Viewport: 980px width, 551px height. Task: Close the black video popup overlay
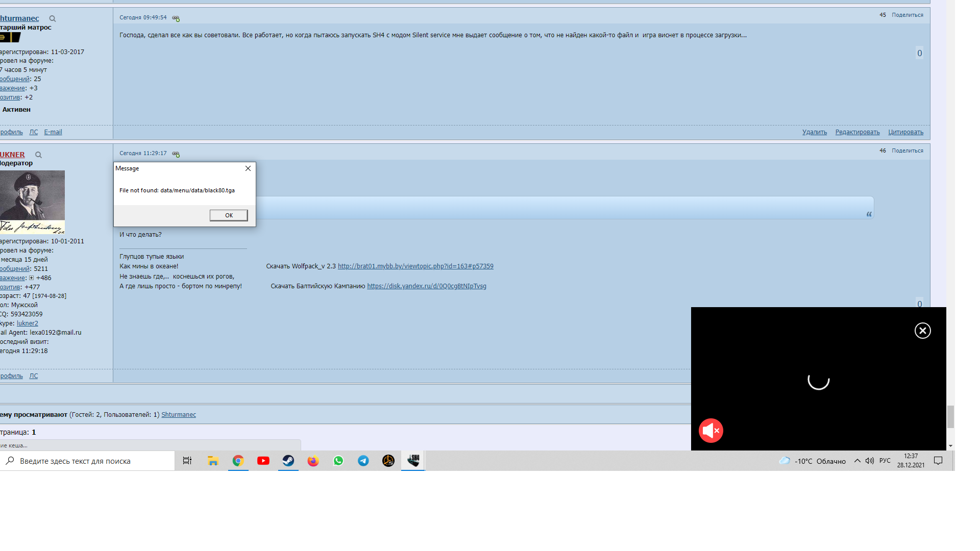coord(922,331)
